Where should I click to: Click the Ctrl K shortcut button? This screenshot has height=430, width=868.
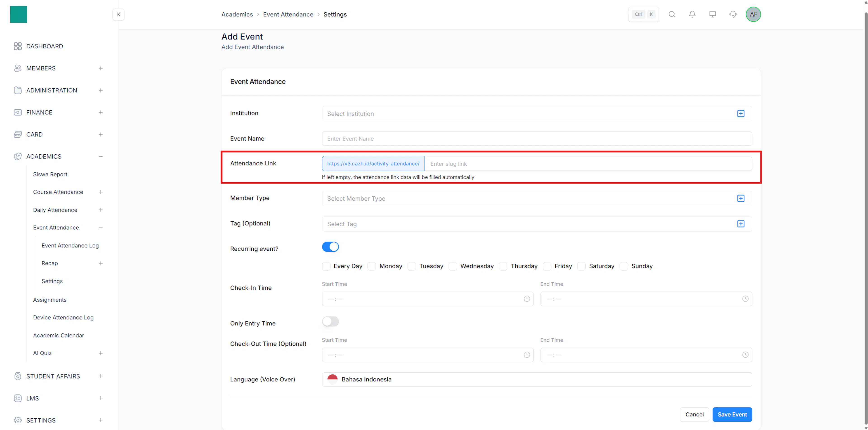pyautogui.click(x=644, y=14)
